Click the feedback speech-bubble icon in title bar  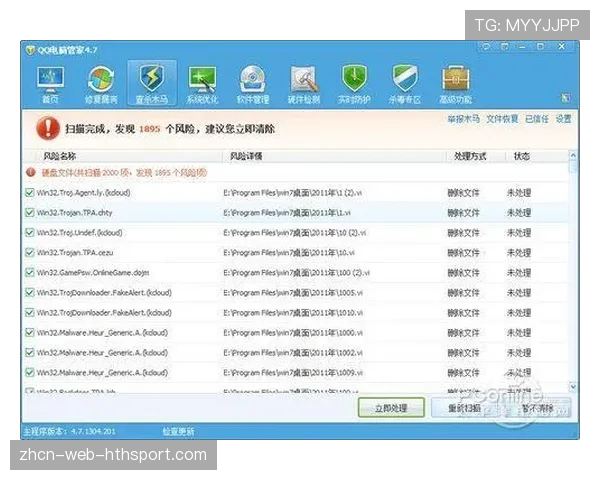point(486,47)
